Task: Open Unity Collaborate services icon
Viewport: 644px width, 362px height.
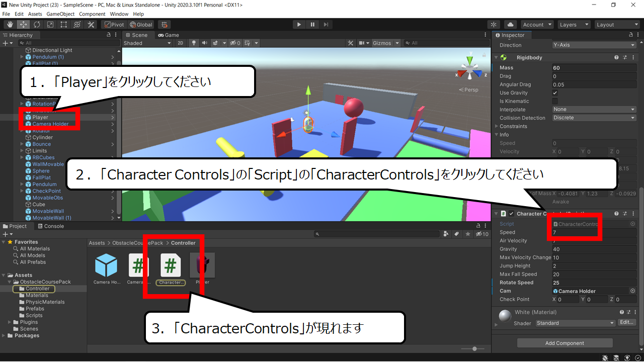Action: [x=494, y=24]
